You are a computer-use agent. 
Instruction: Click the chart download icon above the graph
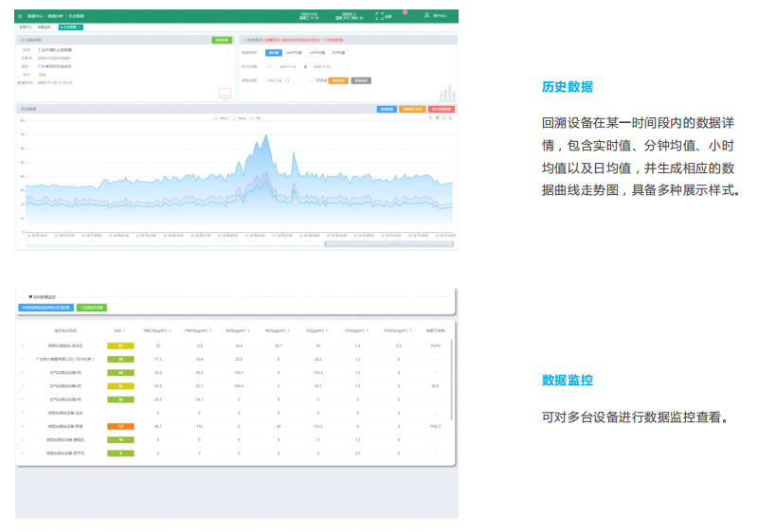pos(451,118)
